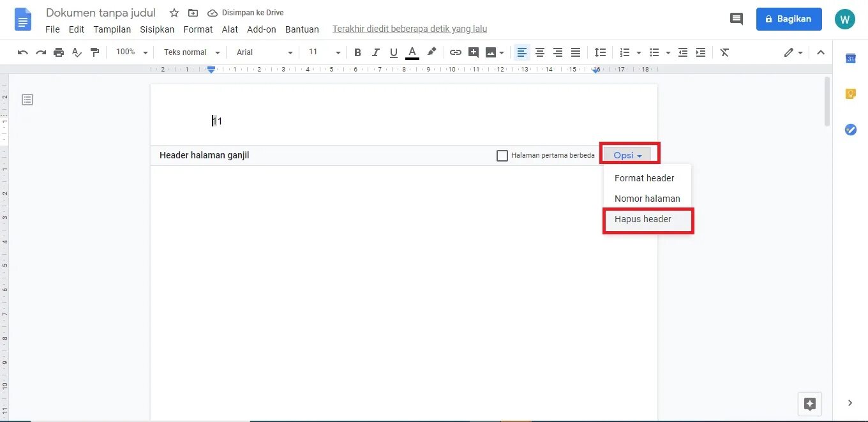
Task: Click the Undo arrow icon
Action: 23,52
